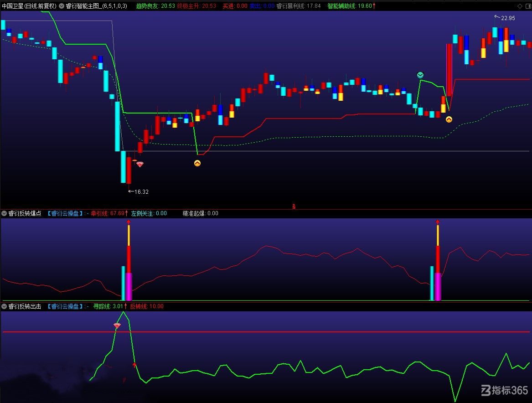Click the 睿衍智能主图_(6,5,1,0,3) indicator name
This screenshot has height=403, width=532.
coord(96,6)
